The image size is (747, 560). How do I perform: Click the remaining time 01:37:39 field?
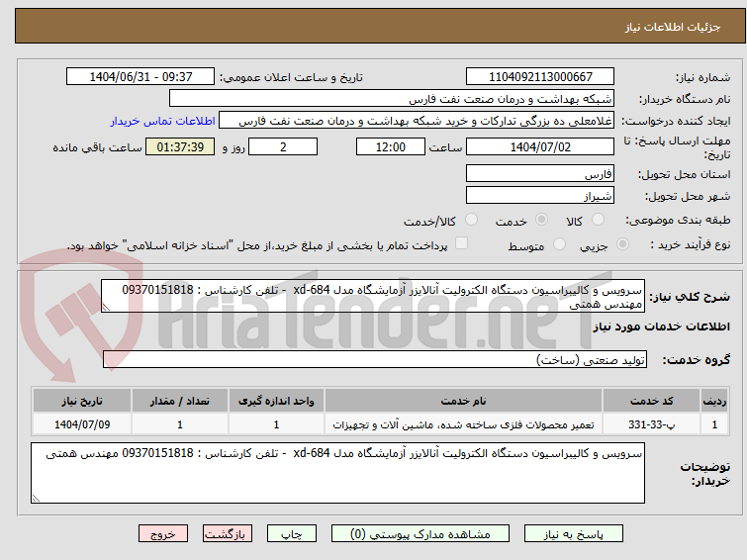coord(180,146)
